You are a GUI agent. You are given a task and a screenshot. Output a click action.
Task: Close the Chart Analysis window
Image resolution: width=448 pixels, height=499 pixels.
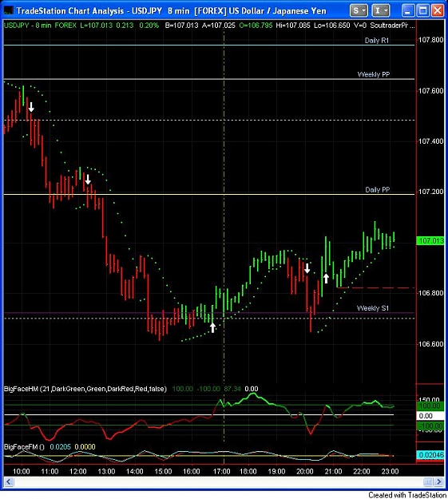click(x=438, y=11)
